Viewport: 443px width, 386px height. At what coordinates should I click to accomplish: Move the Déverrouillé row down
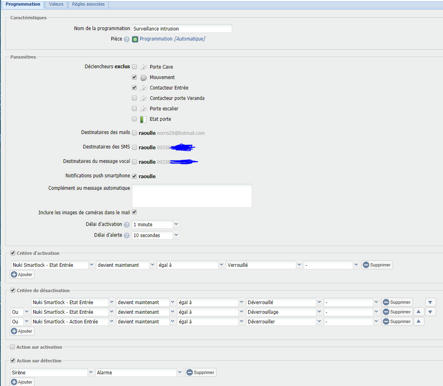click(x=430, y=302)
